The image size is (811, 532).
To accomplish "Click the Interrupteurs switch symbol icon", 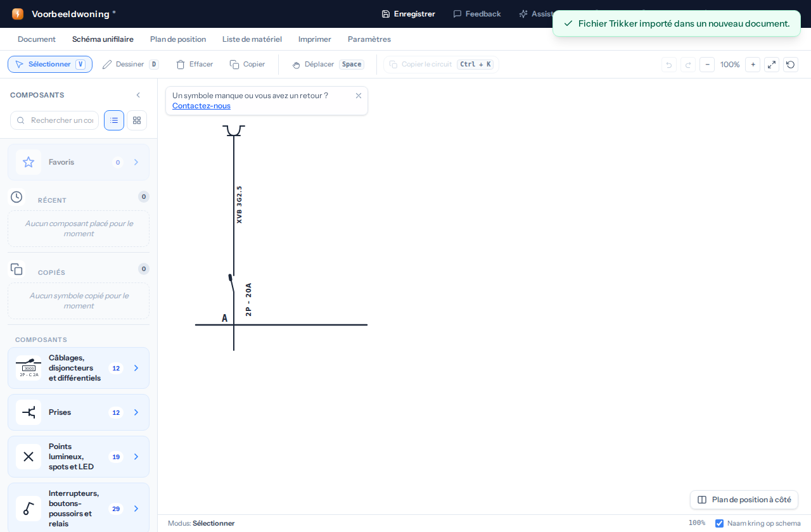I will [x=29, y=509].
